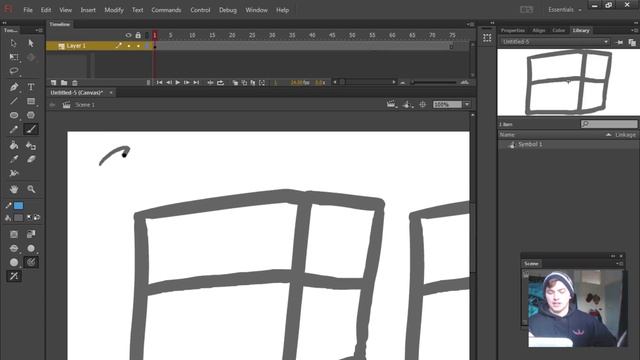The height and width of the screenshot is (360, 640).
Task: Select the Pen tool
Action: point(13,87)
